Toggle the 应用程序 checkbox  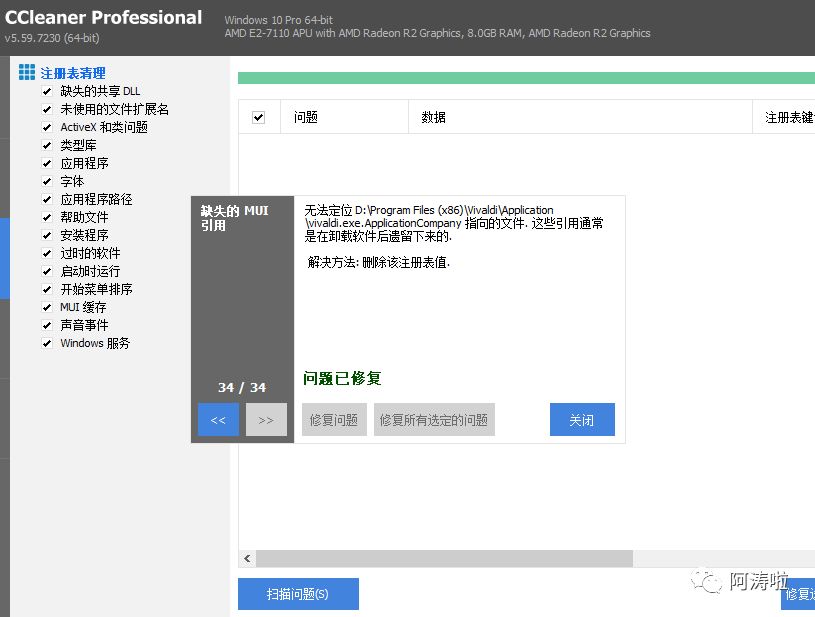47,163
